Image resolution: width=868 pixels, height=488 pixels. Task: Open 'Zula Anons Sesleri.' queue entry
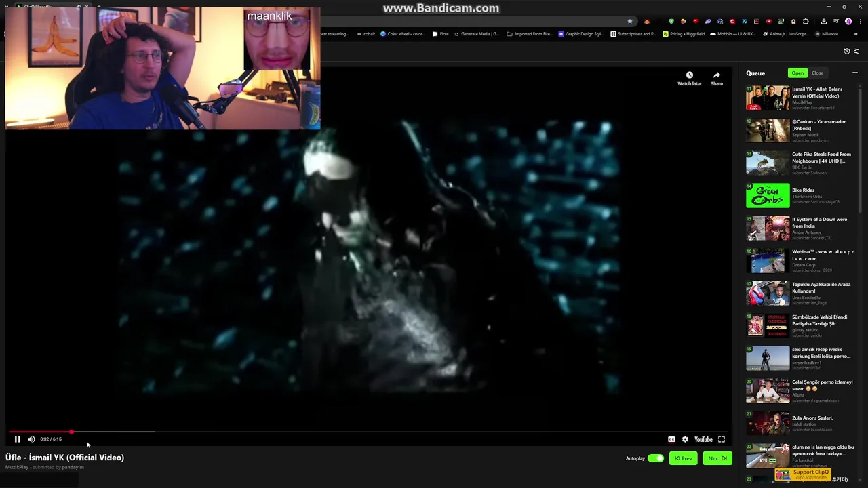(812, 418)
